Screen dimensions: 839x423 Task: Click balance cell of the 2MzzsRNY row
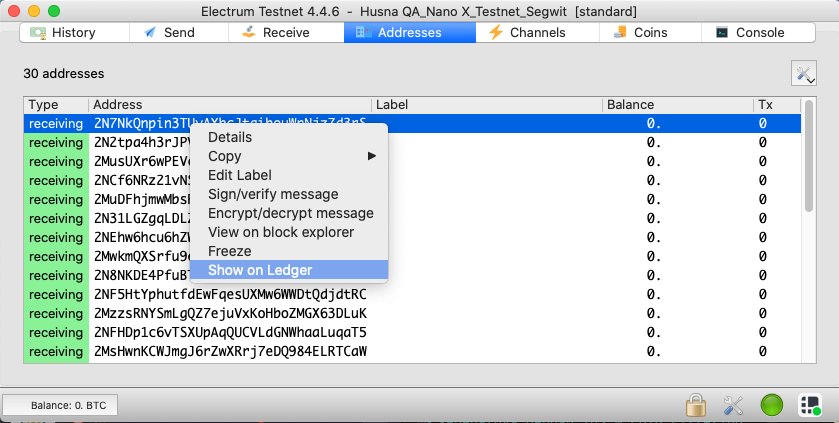coord(677,313)
